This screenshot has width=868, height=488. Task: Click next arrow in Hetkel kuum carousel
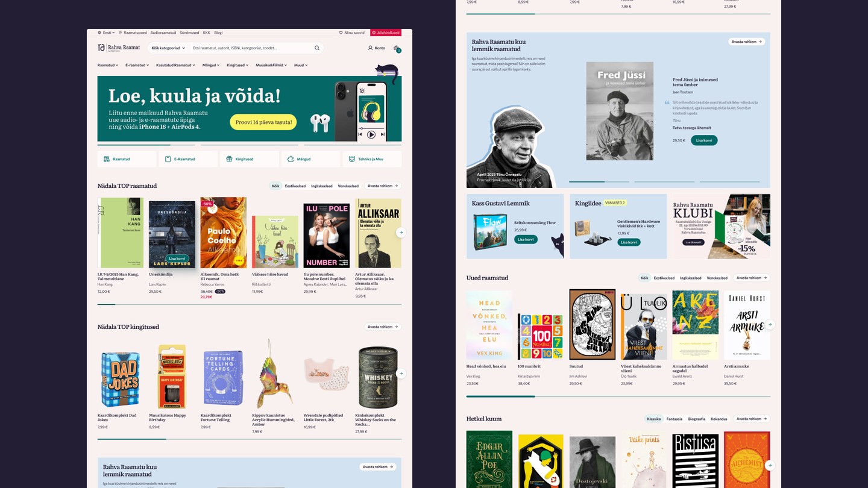pyautogui.click(x=770, y=465)
